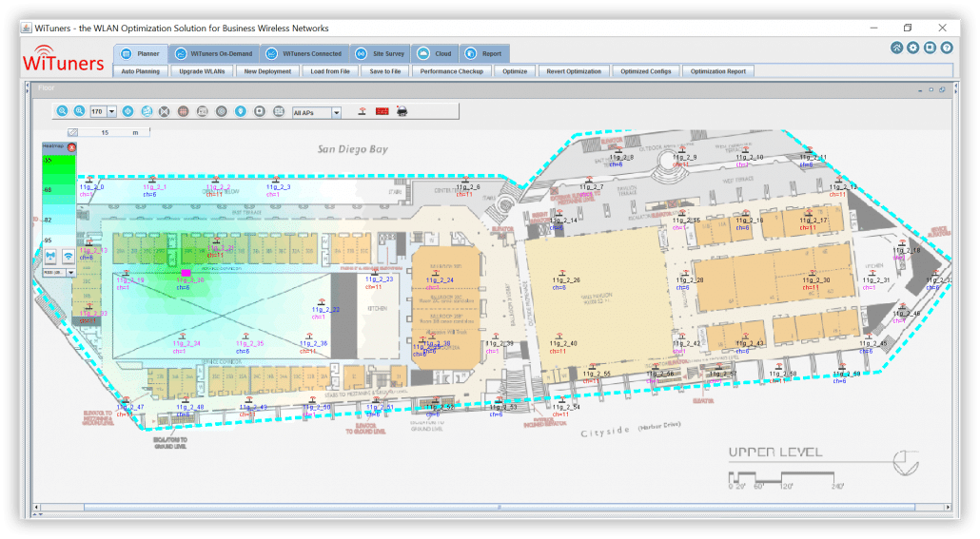Screen dimensions: 980x539
Task: Click the horizontal scrollbar left arrow
Action: [x=36, y=507]
